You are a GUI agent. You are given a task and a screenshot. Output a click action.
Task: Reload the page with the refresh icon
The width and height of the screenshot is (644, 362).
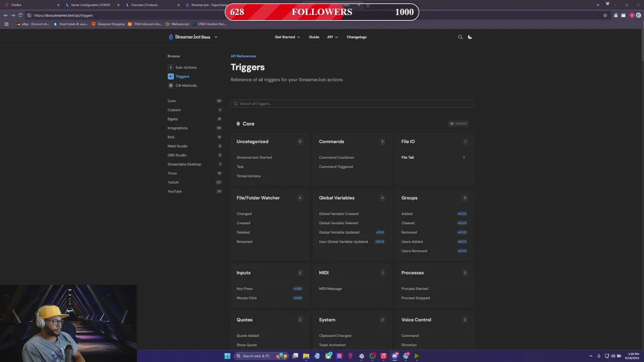(x=20, y=15)
